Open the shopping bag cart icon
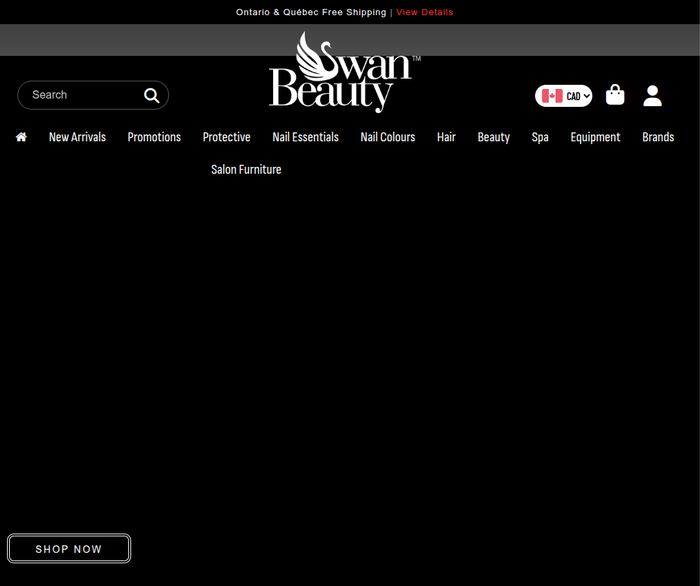Image resolution: width=700 pixels, height=586 pixels. (x=615, y=95)
